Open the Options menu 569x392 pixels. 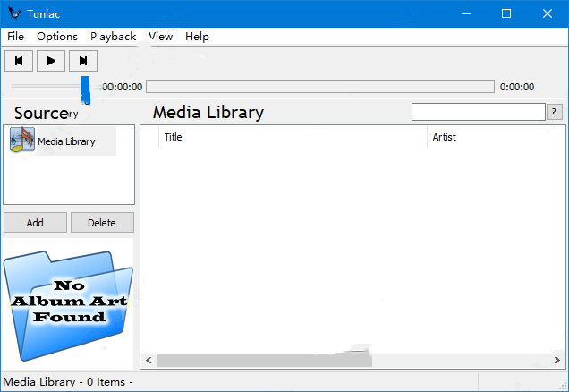point(57,37)
